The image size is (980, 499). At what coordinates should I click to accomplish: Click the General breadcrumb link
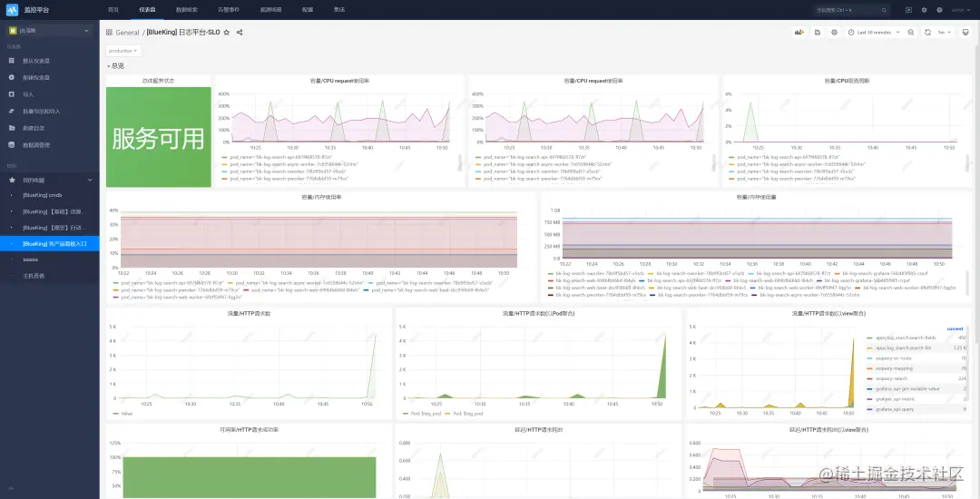[128, 33]
